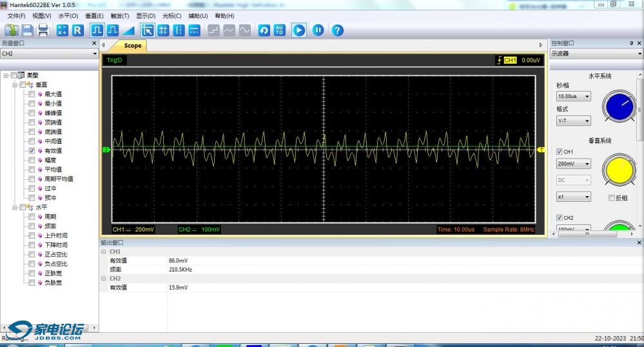The image size is (644, 347).
Task: Open the 示波器 control window dropdown
Action: (x=596, y=54)
